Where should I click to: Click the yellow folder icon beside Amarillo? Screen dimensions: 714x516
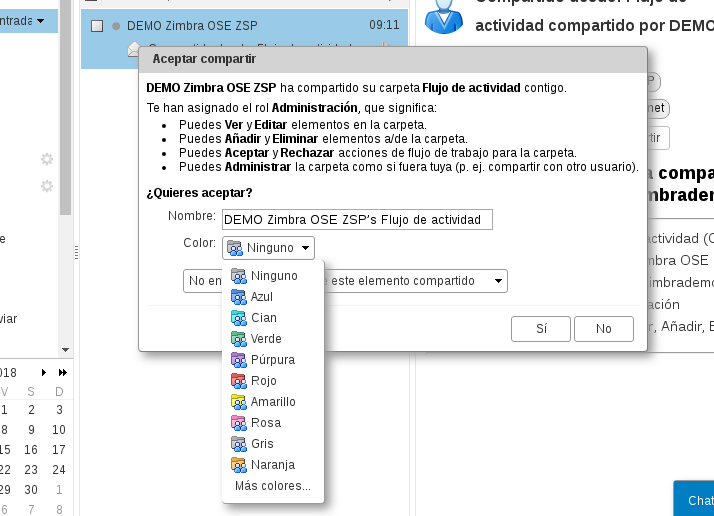(239, 402)
